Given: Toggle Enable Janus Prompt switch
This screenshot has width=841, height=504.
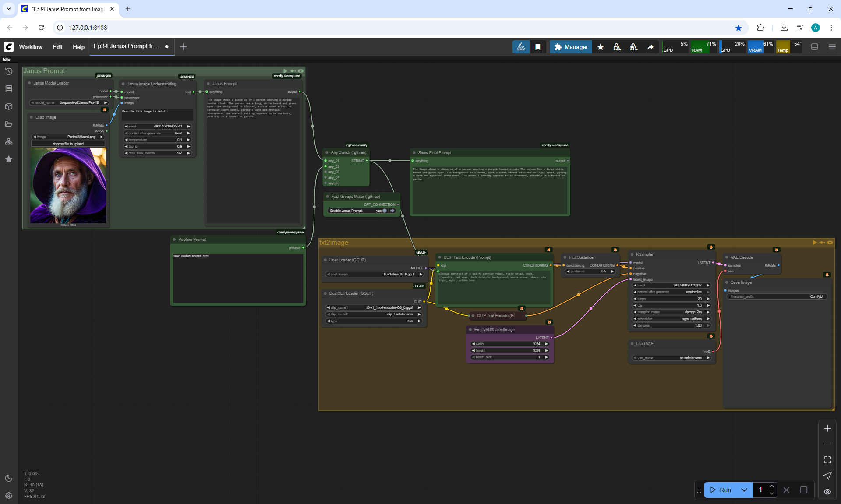Looking at the screenshot, I should click(385, 211).
